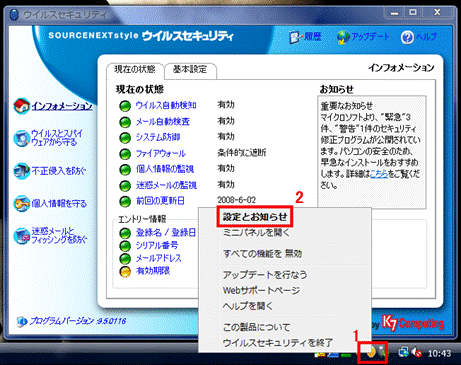Viewport: 461px width, 365px height.
Task: Click the 条件的に遮断 firewall status text
Action: click(x=242, y=153)
